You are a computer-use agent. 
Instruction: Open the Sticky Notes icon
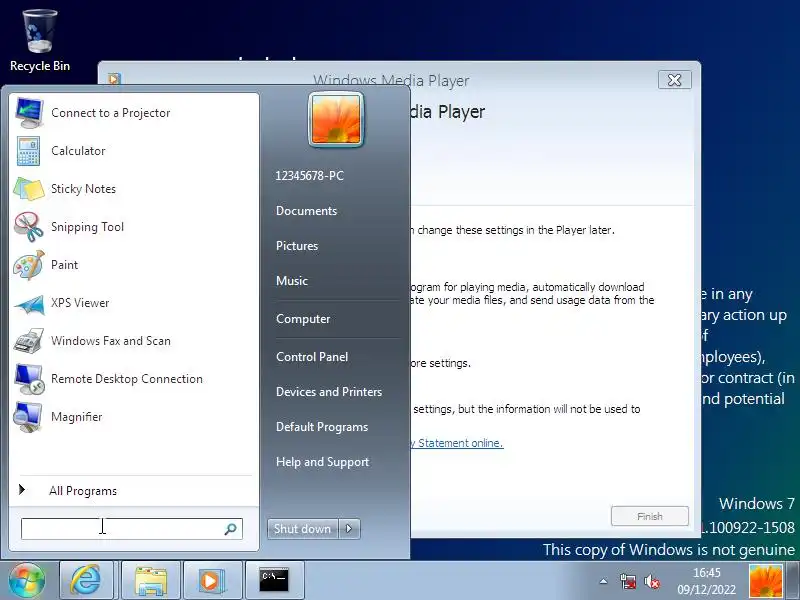[29, 189]
